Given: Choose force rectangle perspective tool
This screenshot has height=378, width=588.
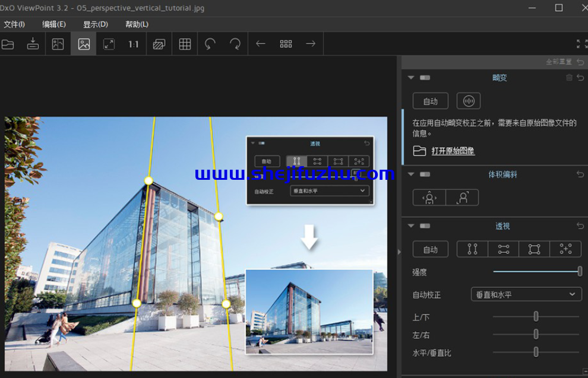Looking at the screenshot, I should click(x=535, y=249).
